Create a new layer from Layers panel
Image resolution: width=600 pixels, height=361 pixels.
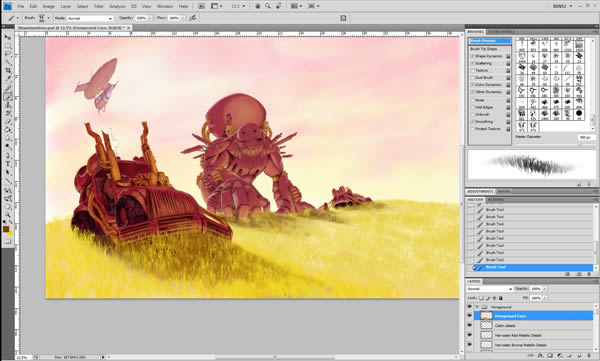579,356
